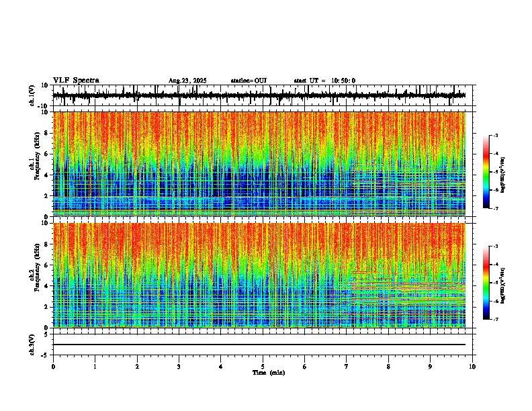The height and width of the screenshot is (411, 532).
Task: Click the ch.2 'Frequency (kHz)' axis label
Action: click(37, 267)
